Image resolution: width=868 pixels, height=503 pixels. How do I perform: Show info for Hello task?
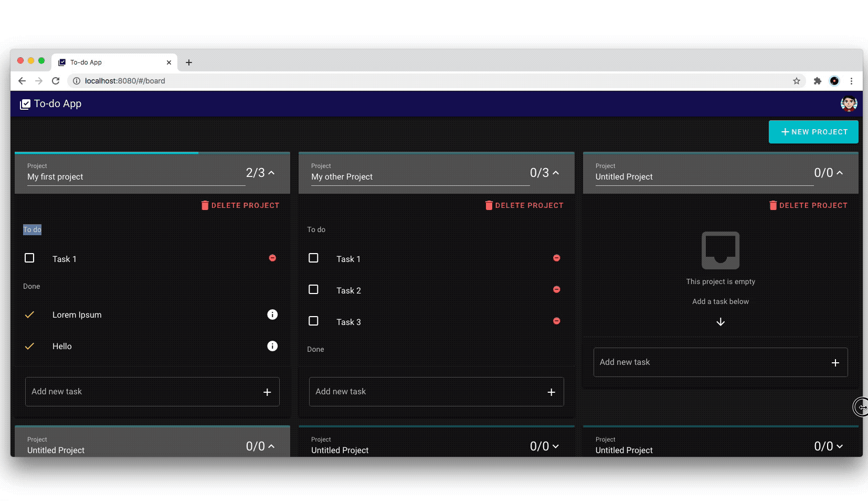[272, 346]
